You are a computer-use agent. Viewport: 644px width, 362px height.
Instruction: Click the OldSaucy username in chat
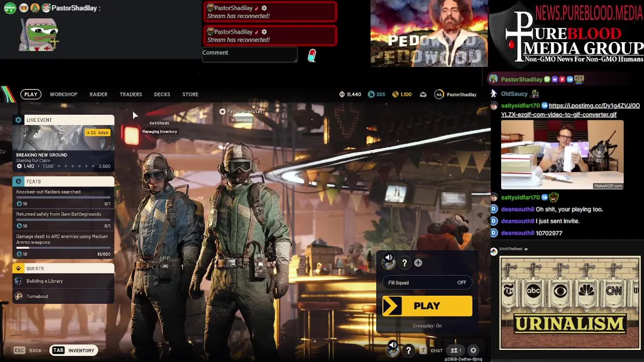(514, 94)
